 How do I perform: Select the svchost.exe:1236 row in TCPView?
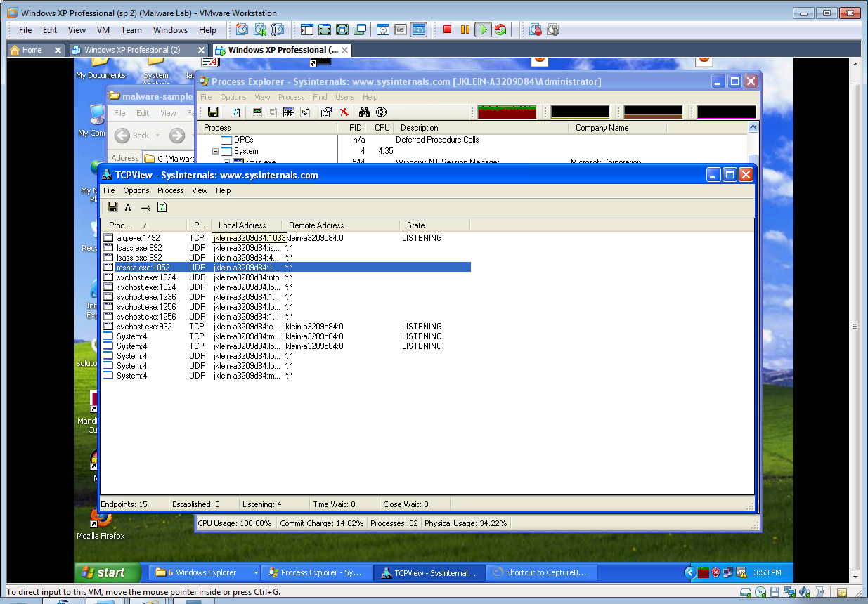(x=287, y=297)
